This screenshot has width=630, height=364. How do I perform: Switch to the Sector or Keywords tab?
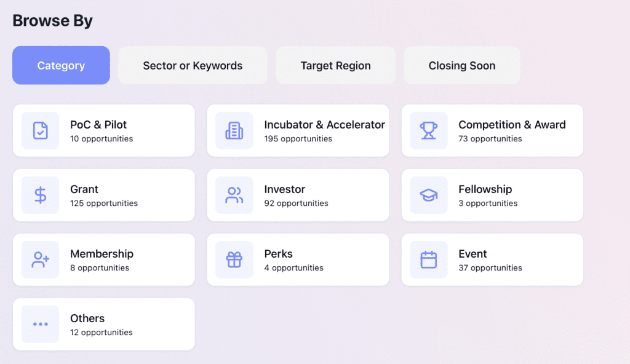coord(192,65)
